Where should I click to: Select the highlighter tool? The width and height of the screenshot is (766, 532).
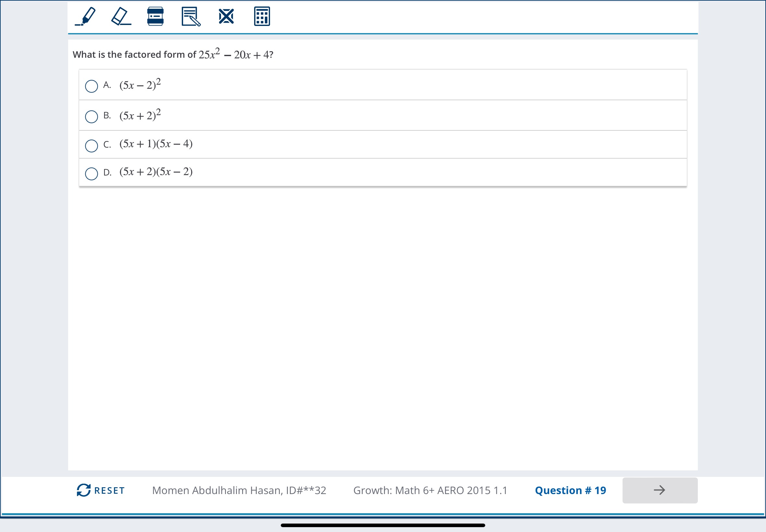pyautogui.click(x=85, y=16)
